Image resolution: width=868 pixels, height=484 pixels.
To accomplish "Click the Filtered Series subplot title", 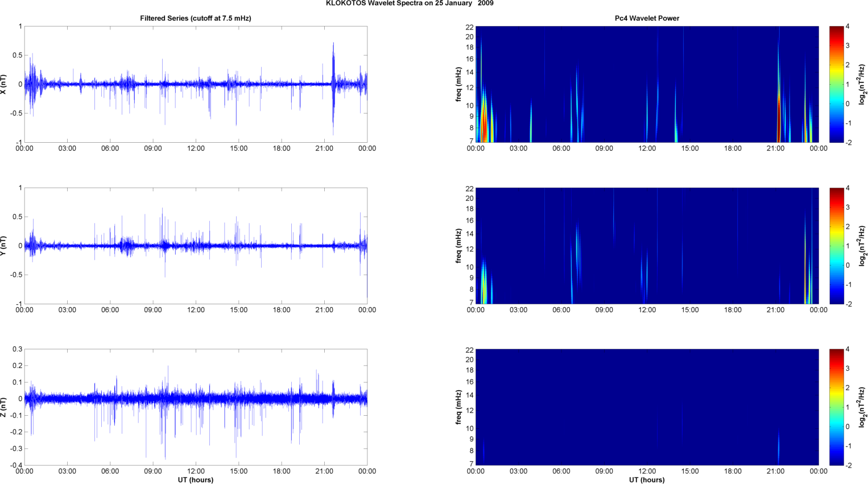I will (x=196, y=18).
